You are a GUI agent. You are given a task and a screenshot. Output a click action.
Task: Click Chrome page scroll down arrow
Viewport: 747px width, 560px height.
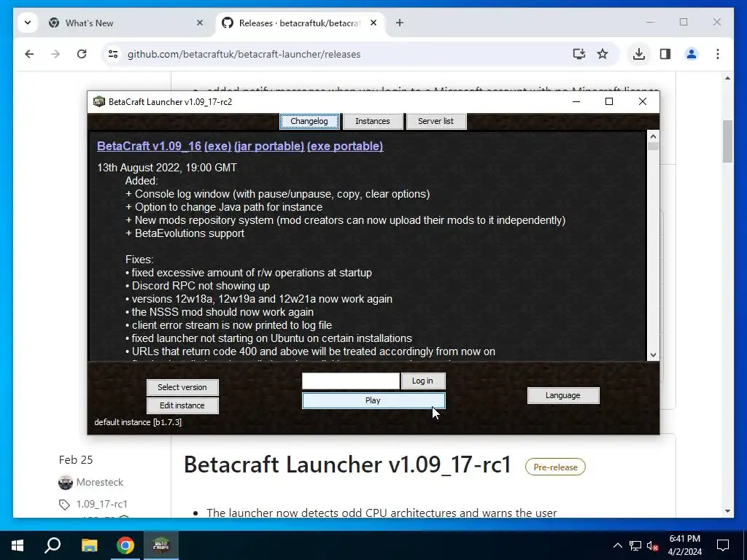(727, 511)
